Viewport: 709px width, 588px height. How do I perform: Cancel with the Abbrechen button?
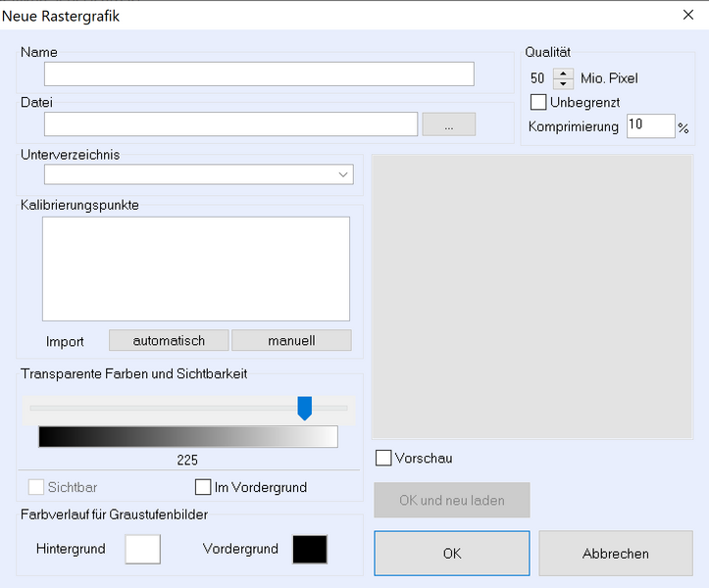click(x=616, y=553)
